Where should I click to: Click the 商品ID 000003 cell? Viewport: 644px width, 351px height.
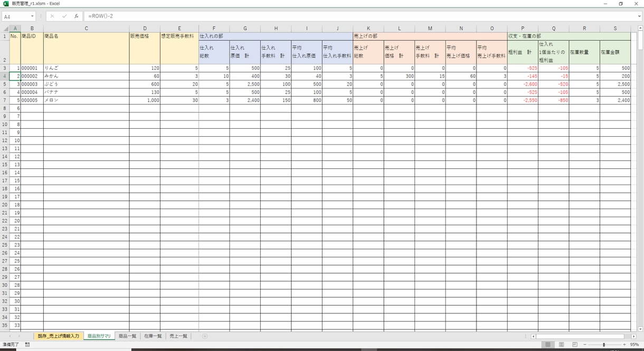[32, 84]
